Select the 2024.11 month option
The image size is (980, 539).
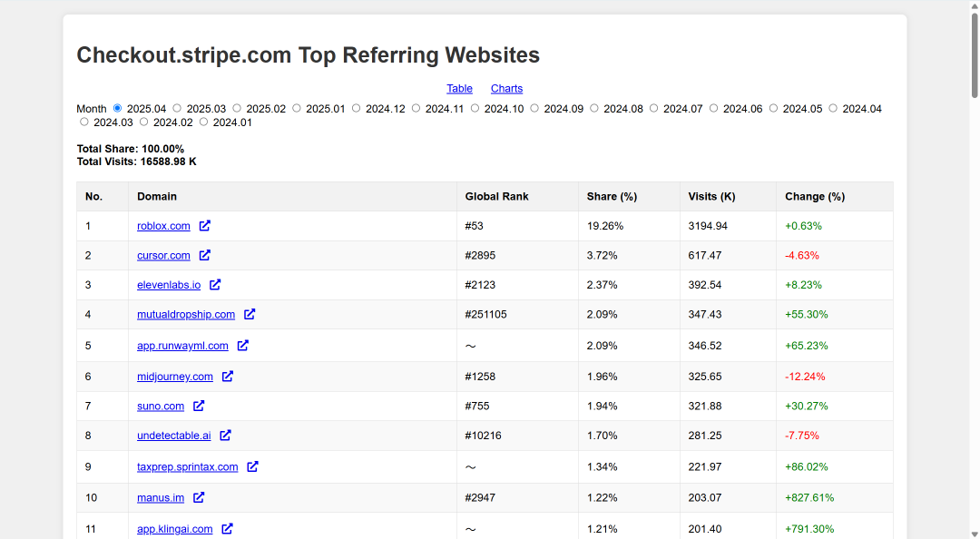click(416, 108)
